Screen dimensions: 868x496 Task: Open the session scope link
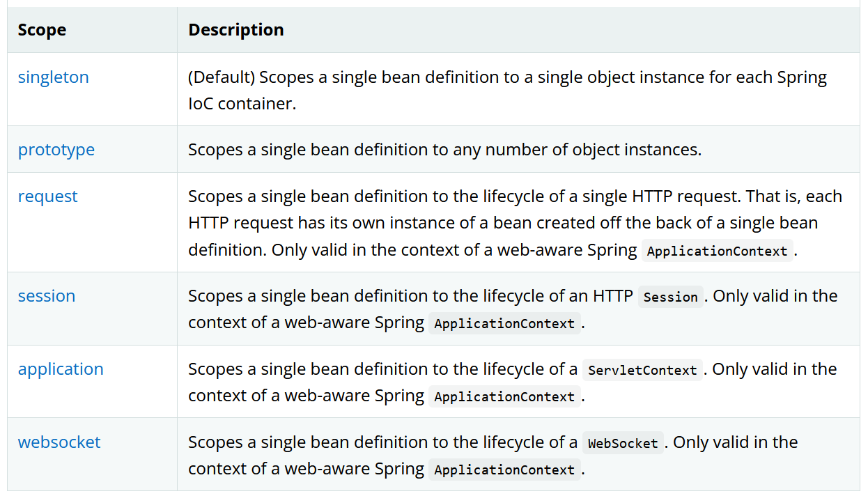(x=47, y=296)
